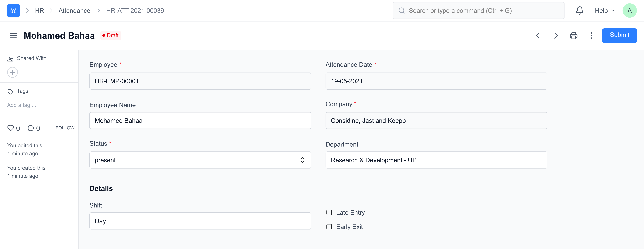
Task: Navigate to Attendance breadcrumb
Action: [x=74, y=11]
